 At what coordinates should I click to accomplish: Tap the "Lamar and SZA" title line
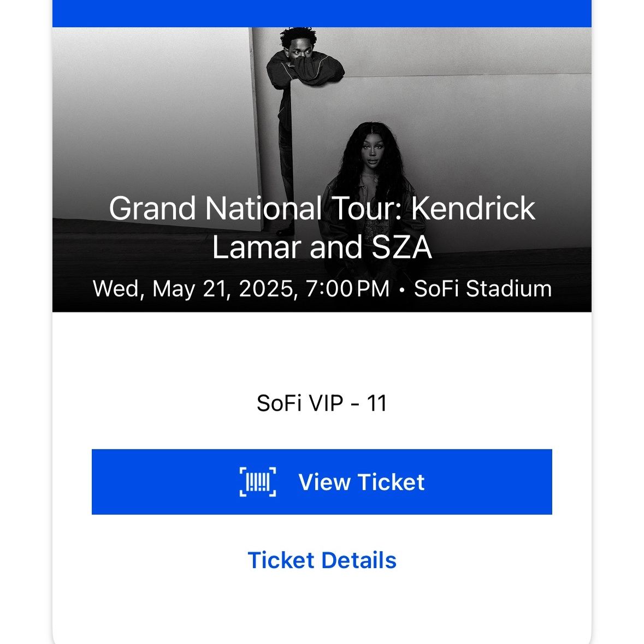322,247
